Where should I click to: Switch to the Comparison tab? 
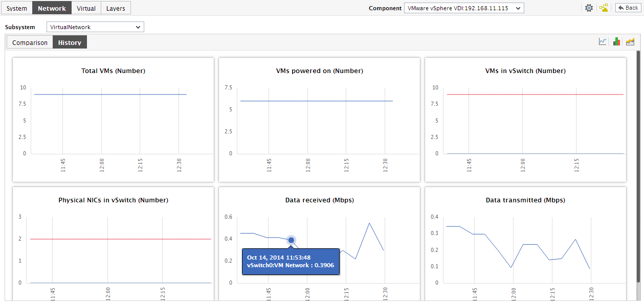click(30, 42)
